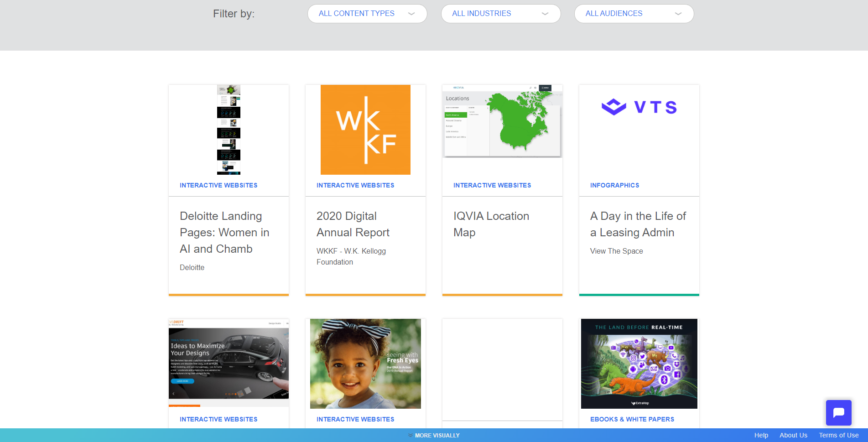Click Interactive Websites tag on IQVIA card
The width and height of the screenshot is (868, 442).
pyautogui.click(x=492, y=185)
